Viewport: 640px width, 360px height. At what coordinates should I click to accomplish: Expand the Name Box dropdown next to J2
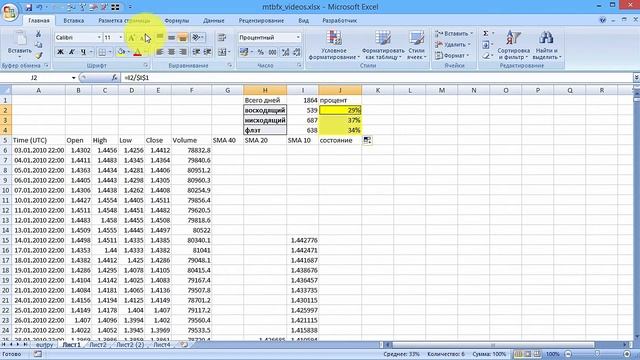(73, 78)
